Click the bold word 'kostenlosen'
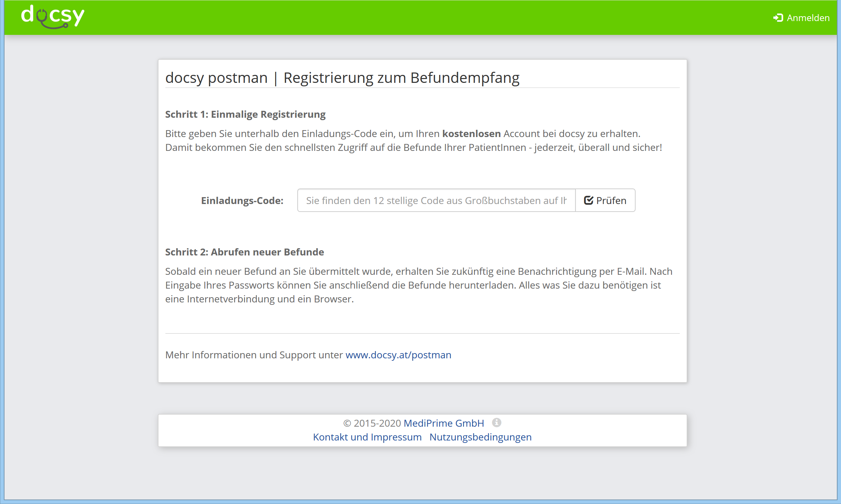The height and width of the screenshot is (504, 841). 472,134
